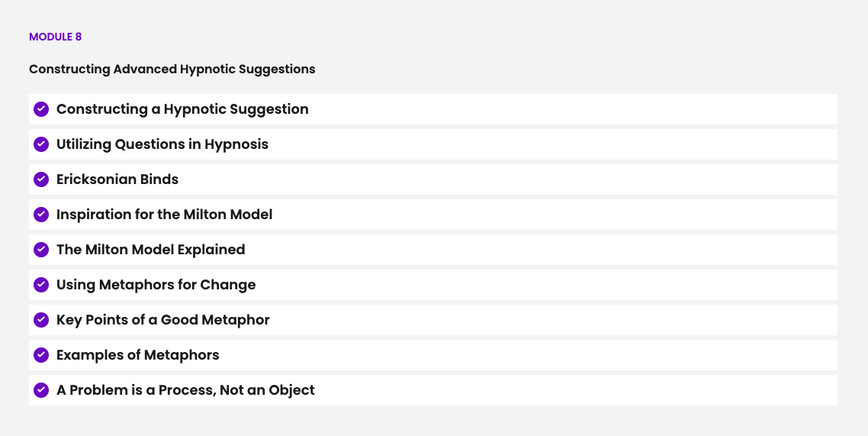This screenshot has width=868, height=436.
Task: Click the checkmark icon beside Examples of Metaphors
Action: click(x=41, y=355)
